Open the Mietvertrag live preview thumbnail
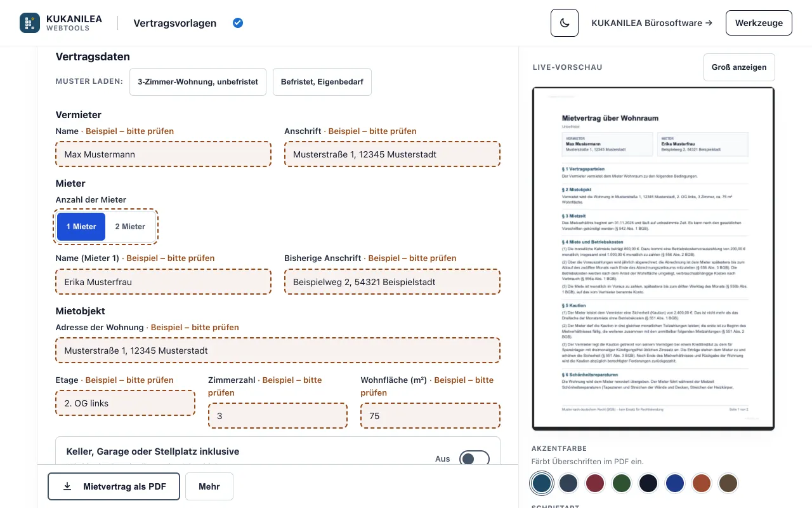 pos(653,258)
